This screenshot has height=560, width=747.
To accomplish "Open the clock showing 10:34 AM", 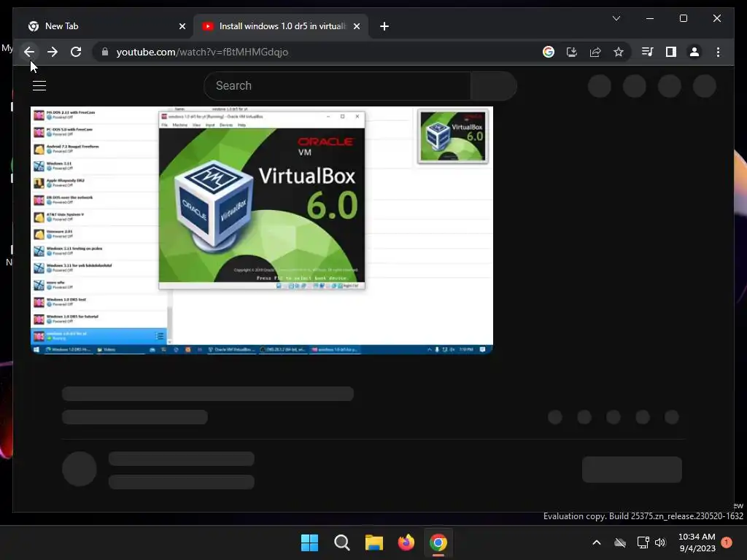I will (x=697, y=542).
